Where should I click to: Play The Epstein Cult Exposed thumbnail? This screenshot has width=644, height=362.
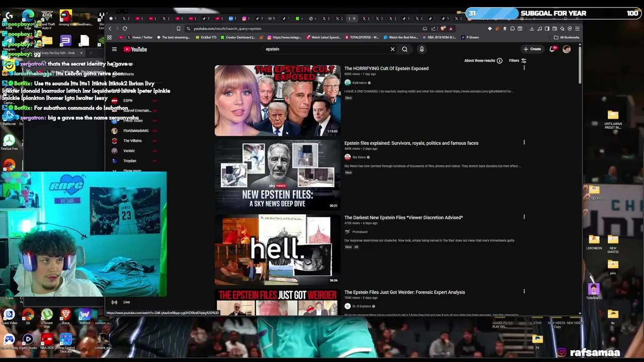point(277,101)
